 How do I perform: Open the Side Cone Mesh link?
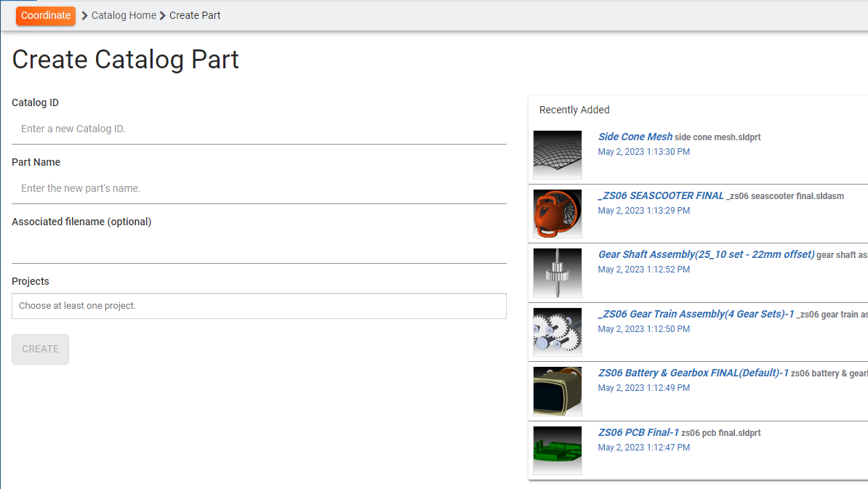[635, 137]
